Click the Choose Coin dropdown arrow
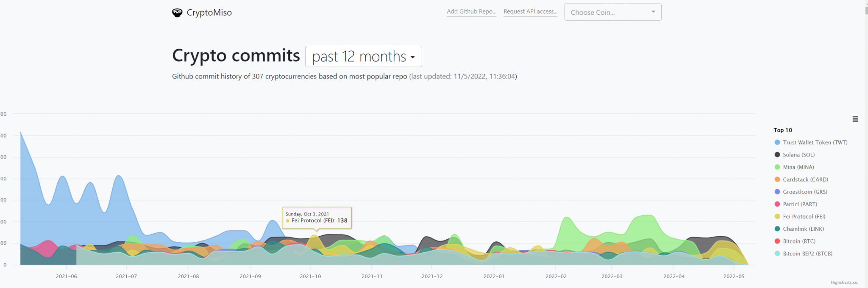This screenshot has width=868, height=288. 653,12
